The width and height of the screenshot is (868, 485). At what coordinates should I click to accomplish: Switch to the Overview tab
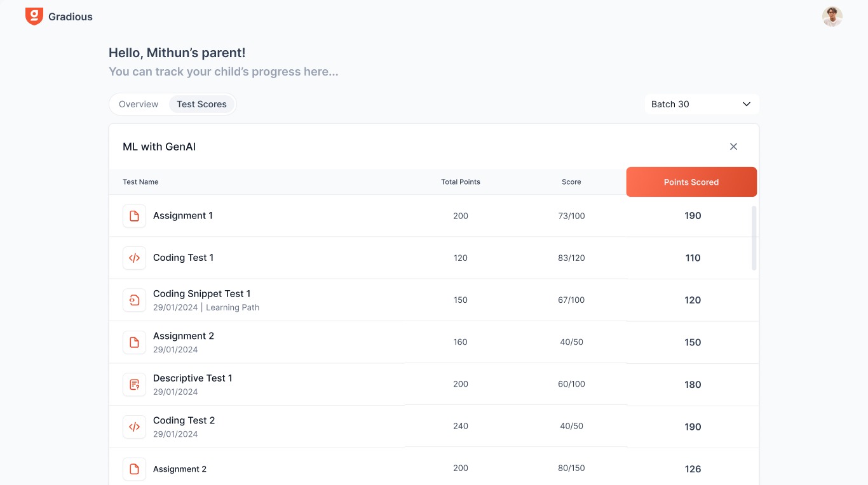(139, 104)
